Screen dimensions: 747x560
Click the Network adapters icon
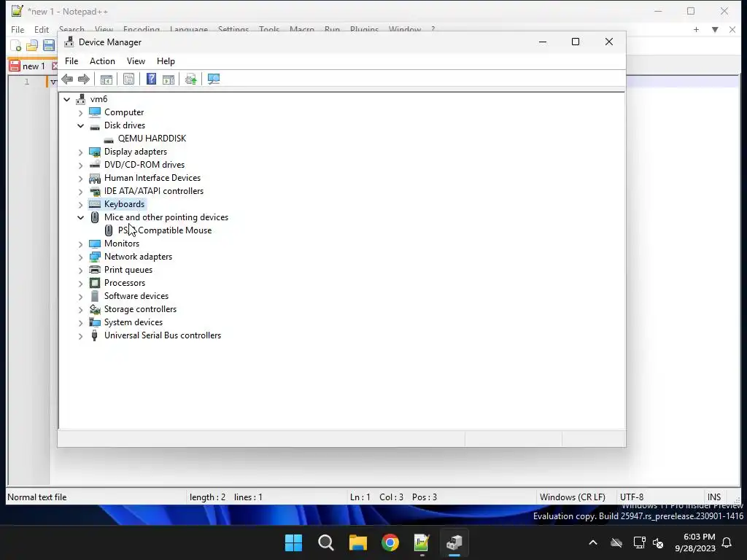[95, 257]
